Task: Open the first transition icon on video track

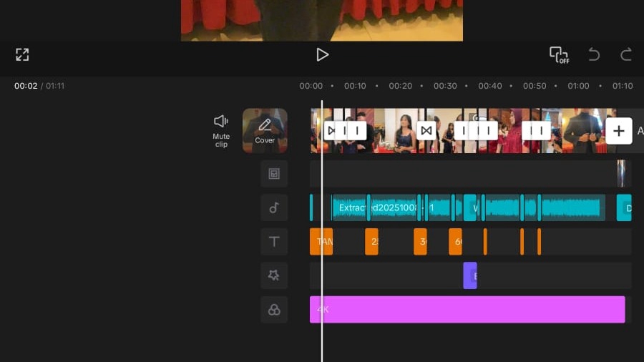Action: pyautogui.click(x=331, y=131)
